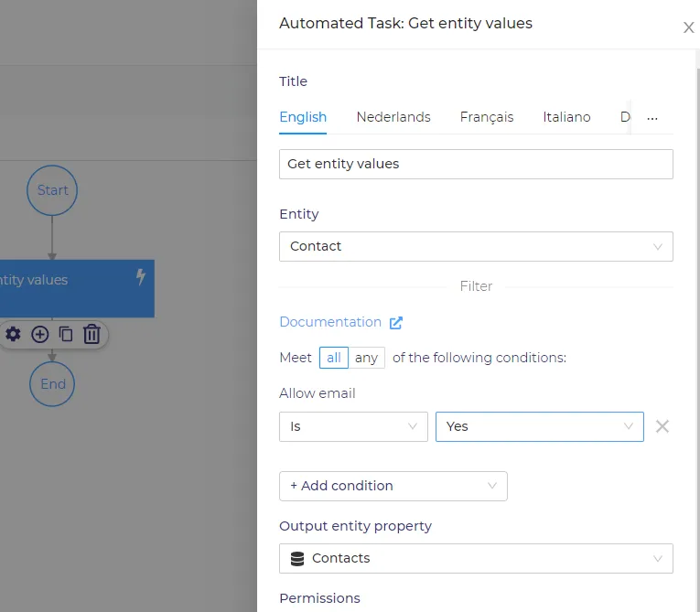The width and height of the screenshot is (700, 612).
Task: Open the 'Yes' value dropdown
Action: [539, 426]
